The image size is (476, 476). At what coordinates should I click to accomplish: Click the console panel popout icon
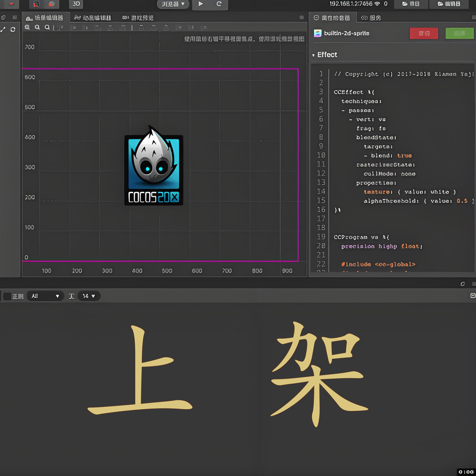click(x=462, y=284)
